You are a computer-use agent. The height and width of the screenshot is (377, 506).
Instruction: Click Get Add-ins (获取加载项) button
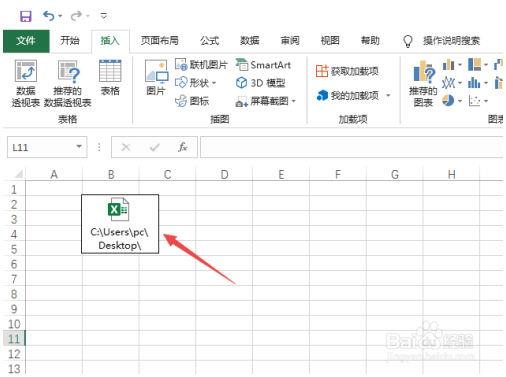347,71
